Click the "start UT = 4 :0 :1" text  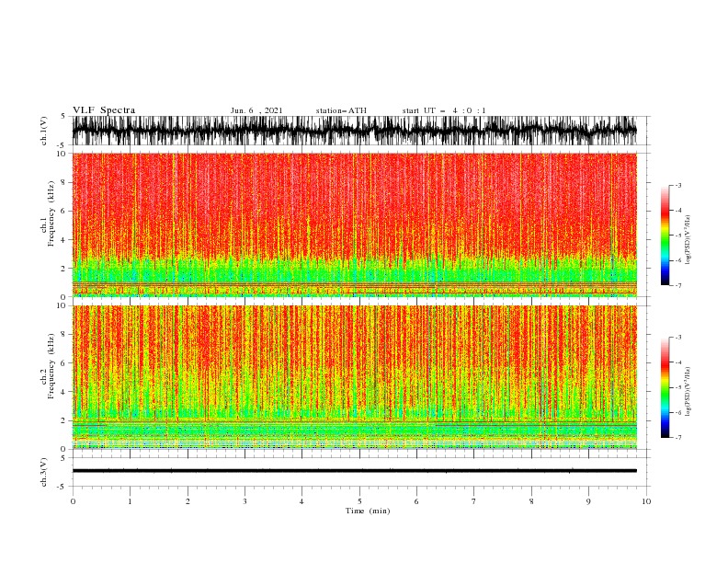[444, 110]
